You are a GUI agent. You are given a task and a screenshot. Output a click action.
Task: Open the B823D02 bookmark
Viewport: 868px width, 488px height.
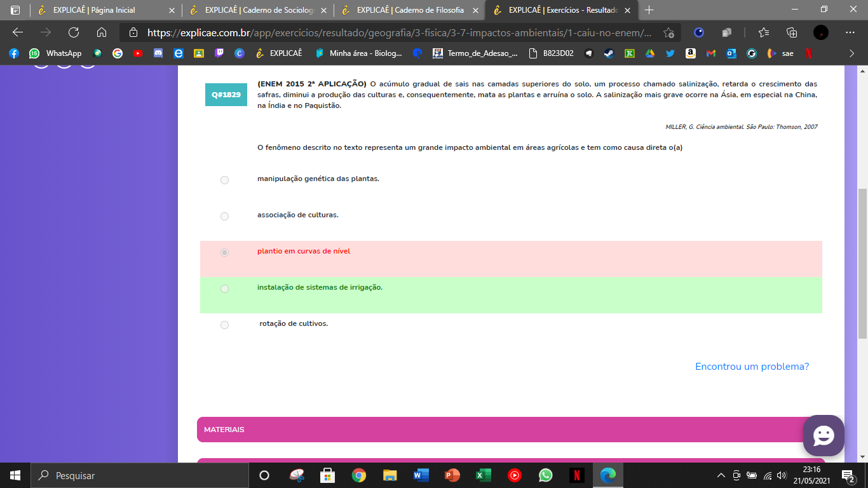point(552,53)
